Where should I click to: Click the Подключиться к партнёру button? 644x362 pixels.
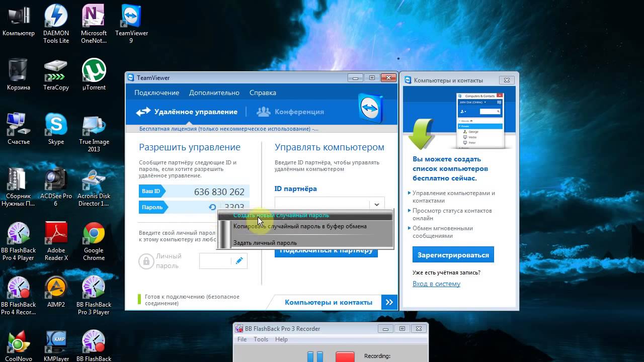(x=326, y=250)
